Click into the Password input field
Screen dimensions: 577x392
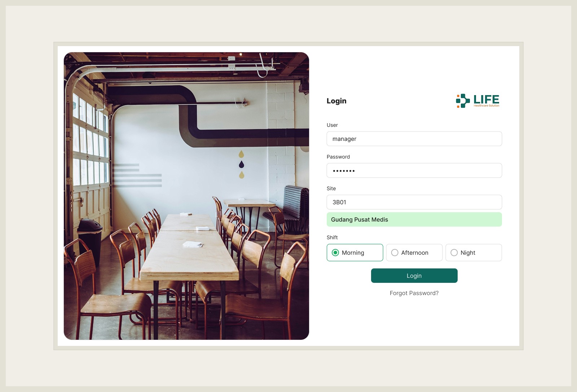pyautogui.click(x=414, y=170)
